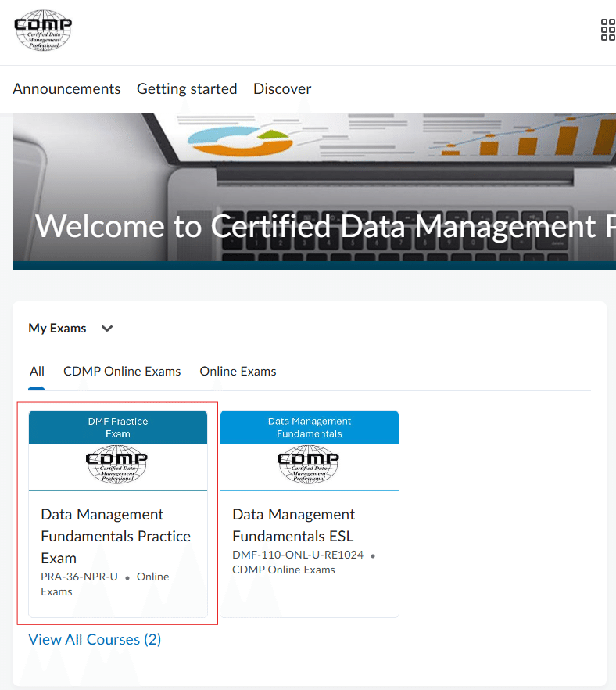Open the Getting started page

tap(187, 88)
